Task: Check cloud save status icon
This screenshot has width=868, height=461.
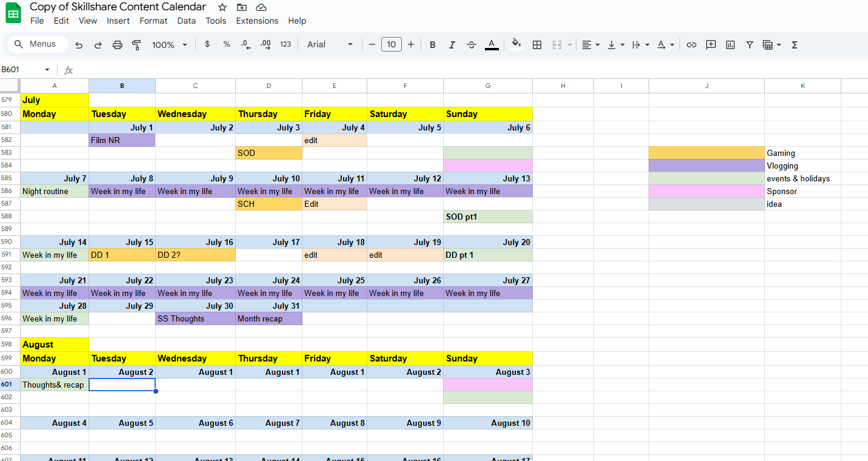Action: (x=261, y=7)
